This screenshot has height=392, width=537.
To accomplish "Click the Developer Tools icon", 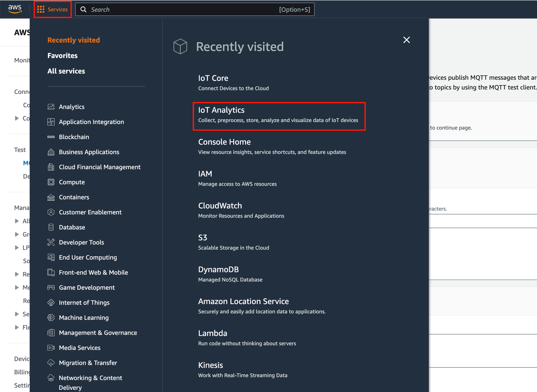I will click(51, 242).
